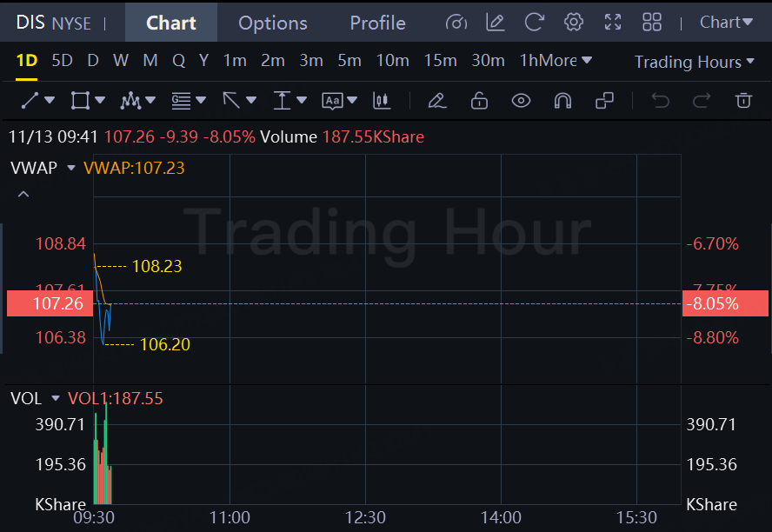Undo last drawing action
The image size is (772, 532).
click(x=660, y=100)
